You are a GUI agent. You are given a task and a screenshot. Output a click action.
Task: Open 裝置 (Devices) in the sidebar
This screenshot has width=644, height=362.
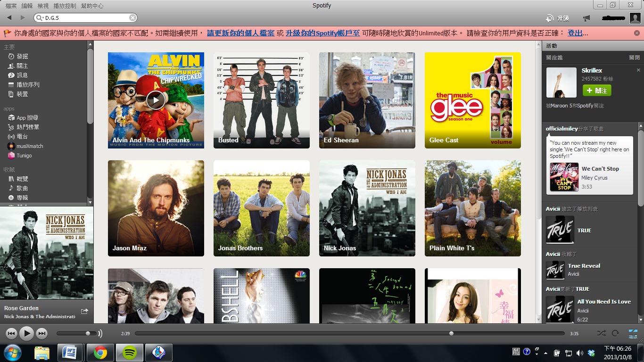19,94
